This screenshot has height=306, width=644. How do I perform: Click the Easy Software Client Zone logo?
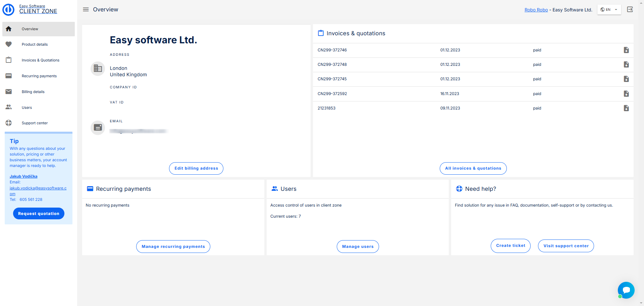pyautogui.click(x=8, y=9)
